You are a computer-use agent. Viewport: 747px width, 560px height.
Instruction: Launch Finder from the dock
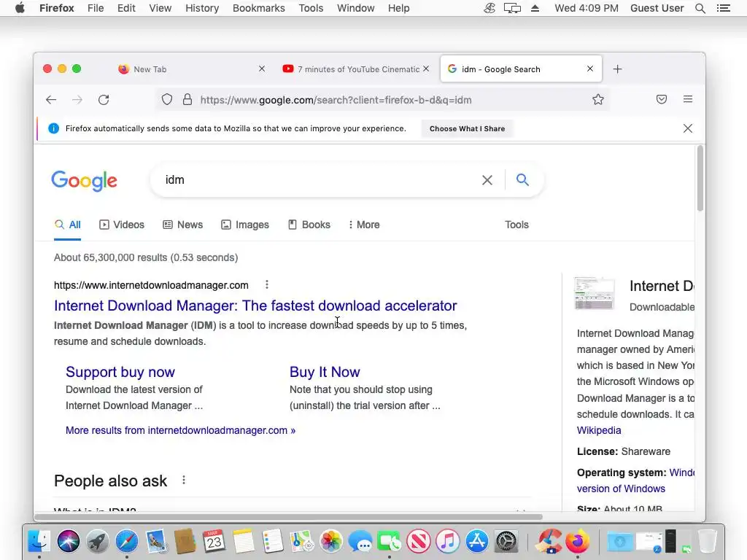point(39,541)
